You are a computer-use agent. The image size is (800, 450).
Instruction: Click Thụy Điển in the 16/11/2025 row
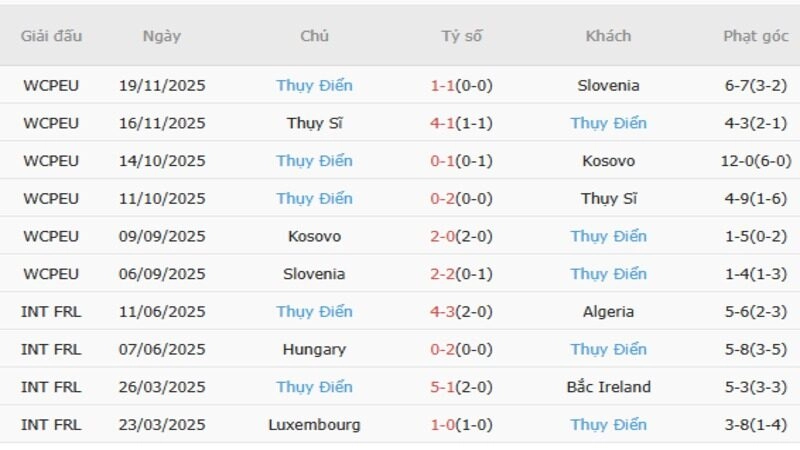[608, 124]
